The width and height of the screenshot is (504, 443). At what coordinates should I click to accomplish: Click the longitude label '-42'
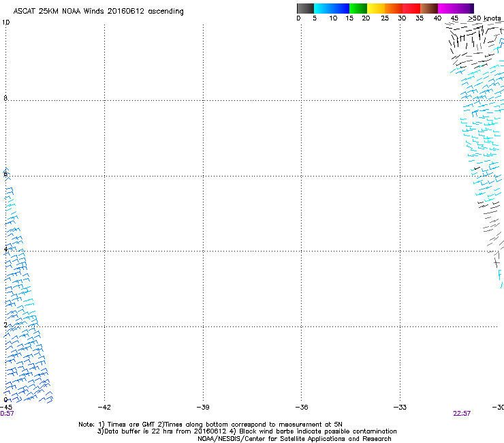[104, 408]
